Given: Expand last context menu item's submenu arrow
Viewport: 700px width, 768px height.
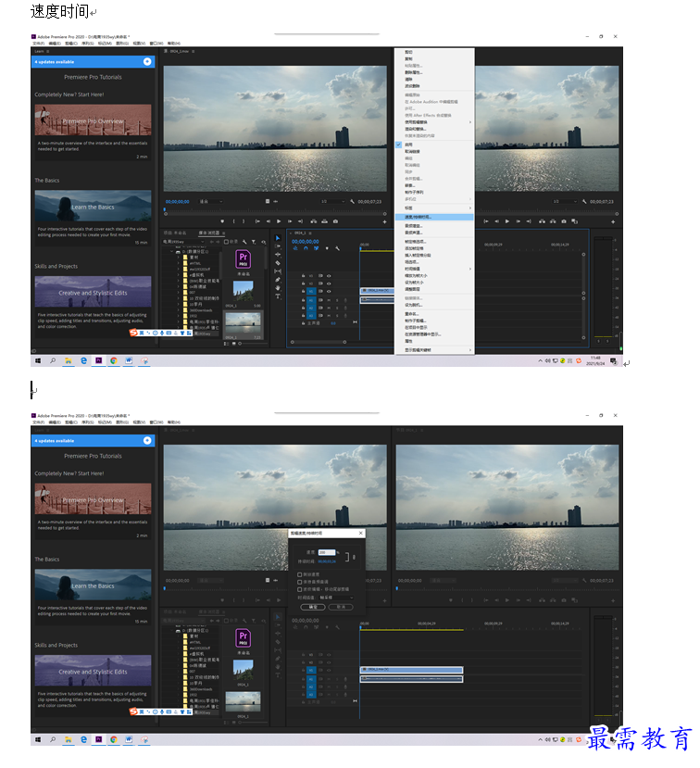Looking at the screenshot, I should tap(470, 349).
